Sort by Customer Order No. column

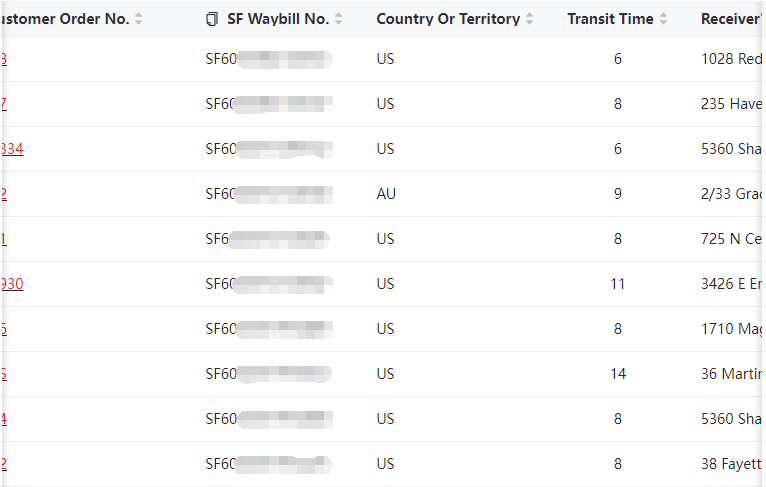tap(139, 19)
